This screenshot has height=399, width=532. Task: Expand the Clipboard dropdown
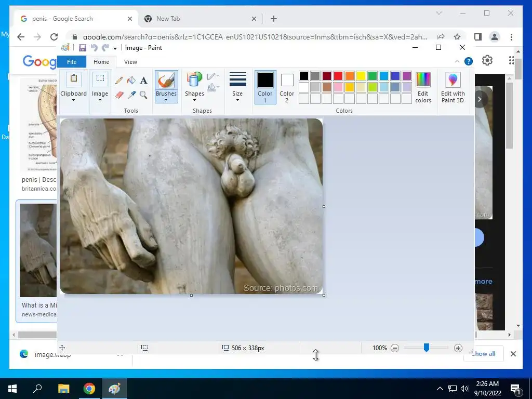(x=73, y=100)
